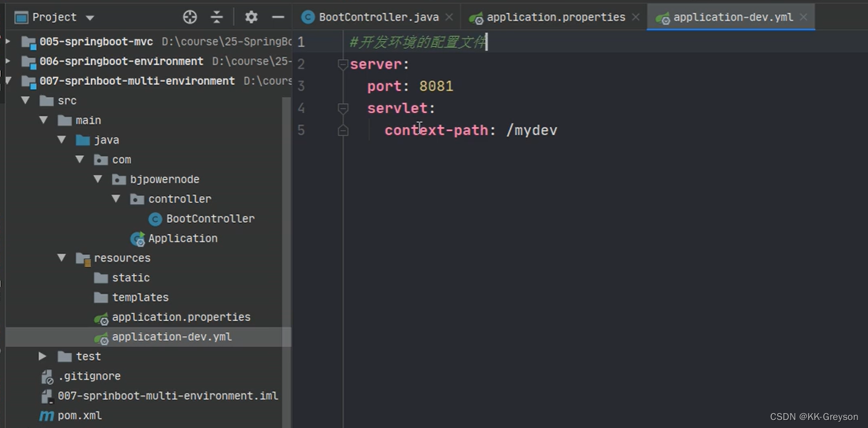Select the .gitignore file

pyautogui.click(x=89, y=376)
